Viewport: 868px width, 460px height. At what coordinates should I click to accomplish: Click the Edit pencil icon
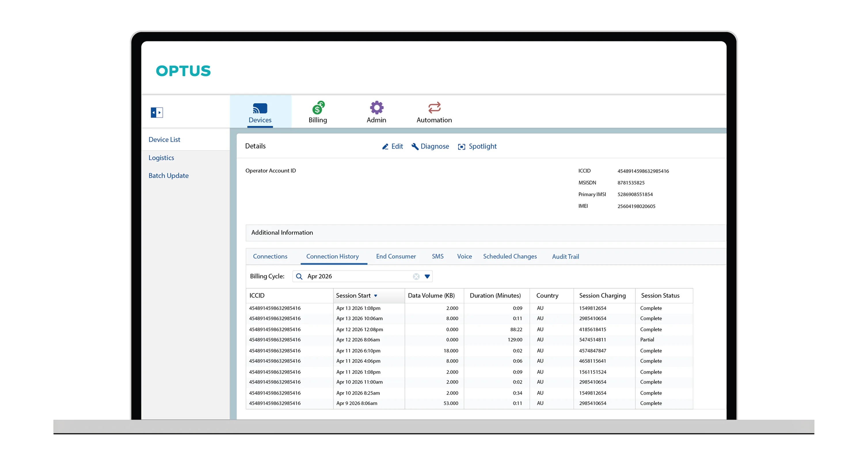385,146
